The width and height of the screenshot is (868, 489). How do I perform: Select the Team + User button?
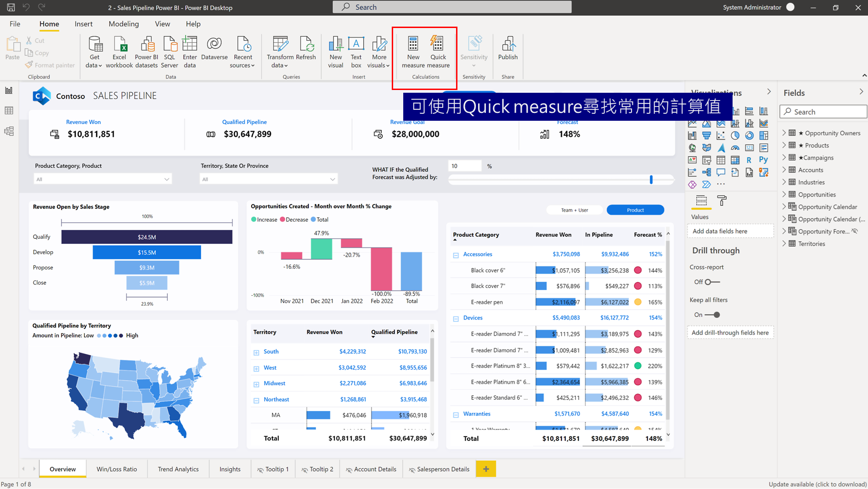[x=574, y=210]
